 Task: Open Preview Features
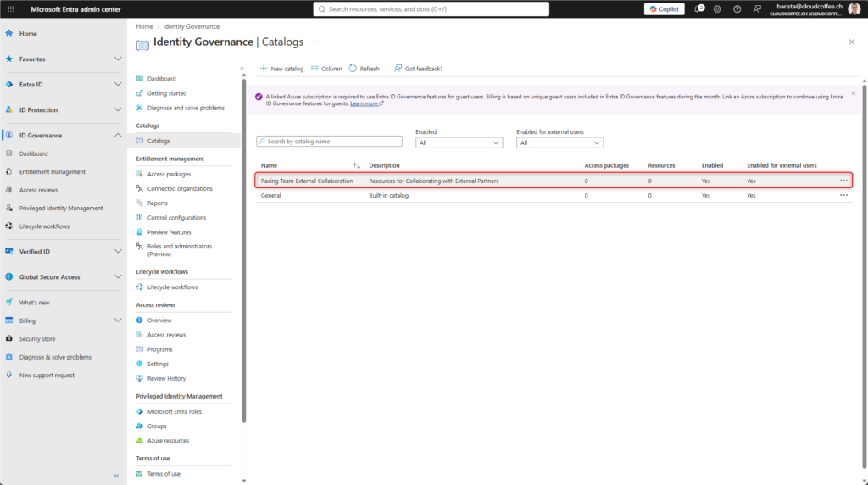pyautogui.click(x=169, y=232)
